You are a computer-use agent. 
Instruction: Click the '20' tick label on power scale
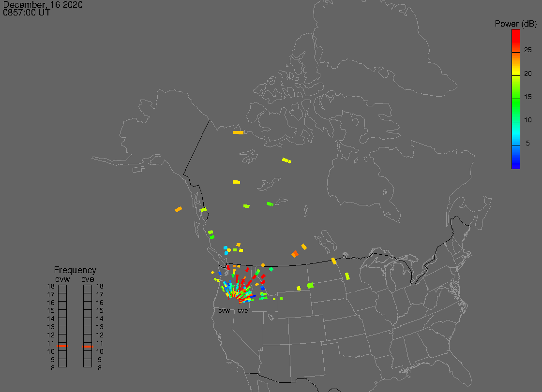tap(527, 73)
